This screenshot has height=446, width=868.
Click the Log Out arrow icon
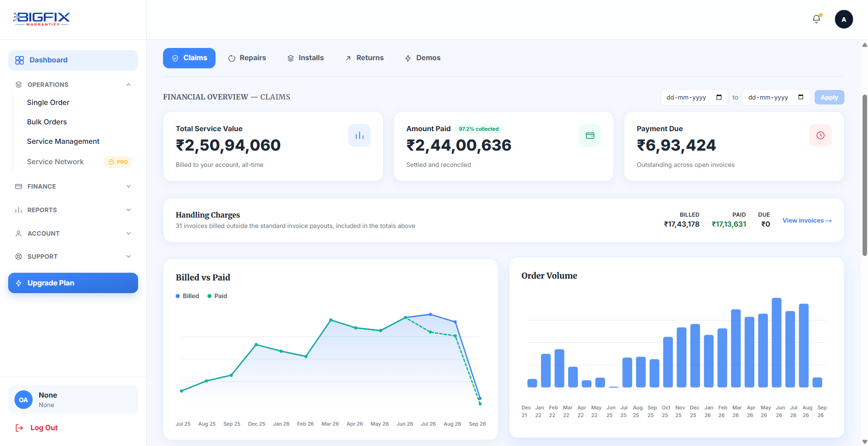coord(19,428)
